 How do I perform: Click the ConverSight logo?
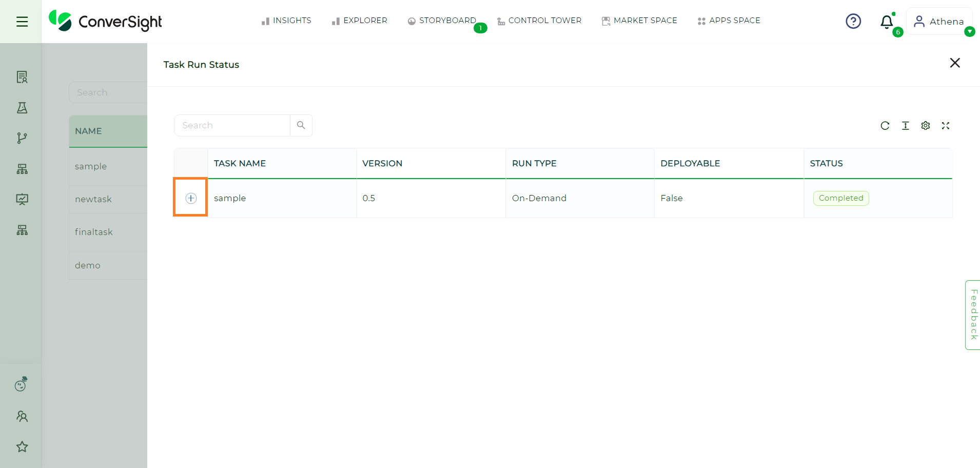tap(105, 21)
